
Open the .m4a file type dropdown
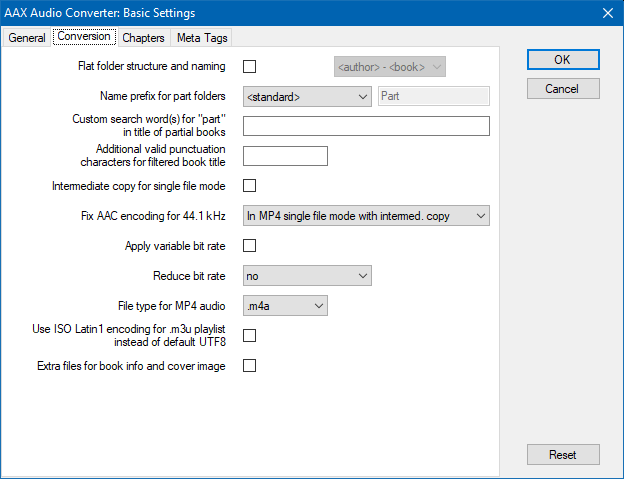[285, 306]
